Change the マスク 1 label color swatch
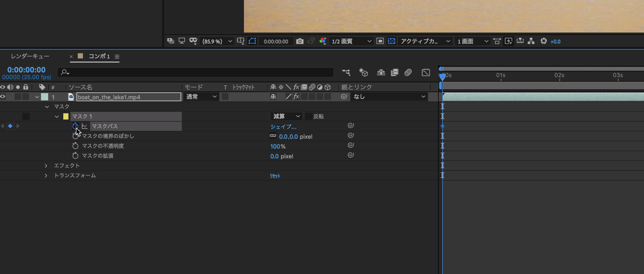 (x=66, y=116)
